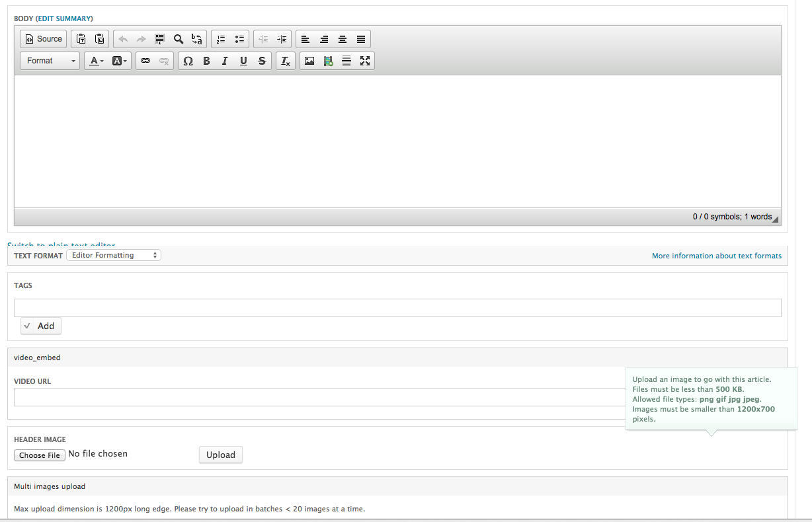
Task: Click into the Video URL field
Action: (317, 397)
